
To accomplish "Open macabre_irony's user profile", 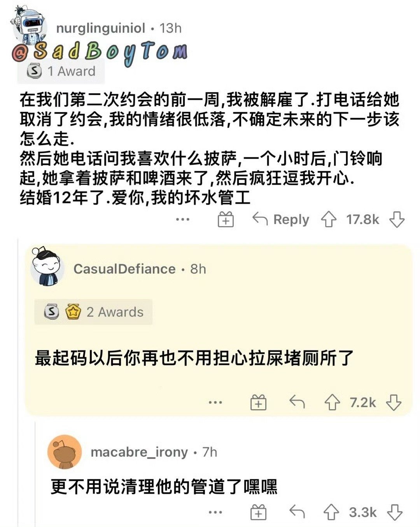I will click(x=139, y=452).
